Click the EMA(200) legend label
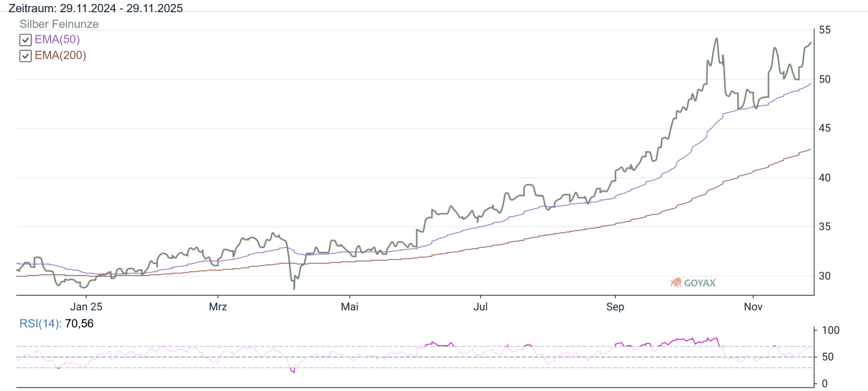868x391 pixels. coord(60,55)
